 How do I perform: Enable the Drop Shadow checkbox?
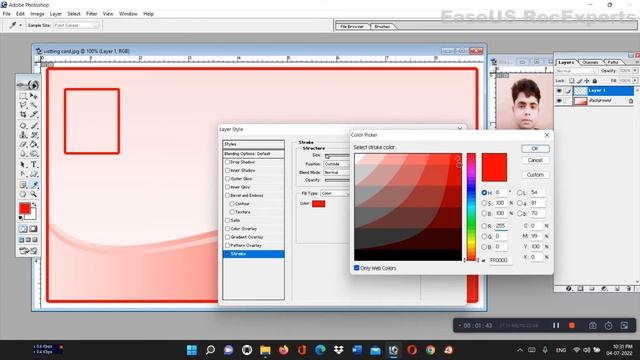227,162
